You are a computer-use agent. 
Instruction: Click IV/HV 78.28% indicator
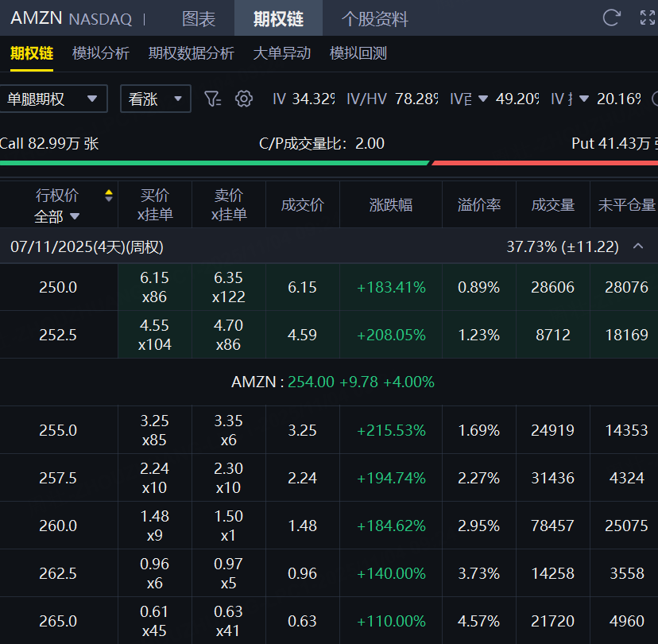(393, 99)
